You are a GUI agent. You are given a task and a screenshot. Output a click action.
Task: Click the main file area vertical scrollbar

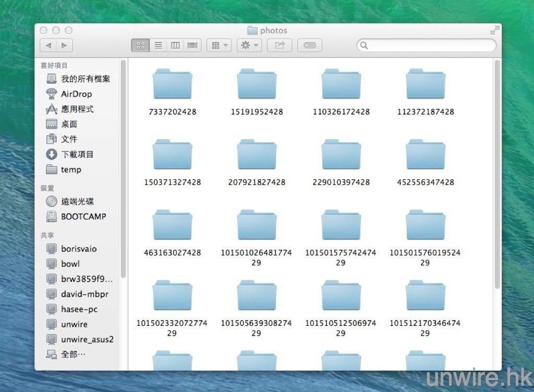coord(497,172)
